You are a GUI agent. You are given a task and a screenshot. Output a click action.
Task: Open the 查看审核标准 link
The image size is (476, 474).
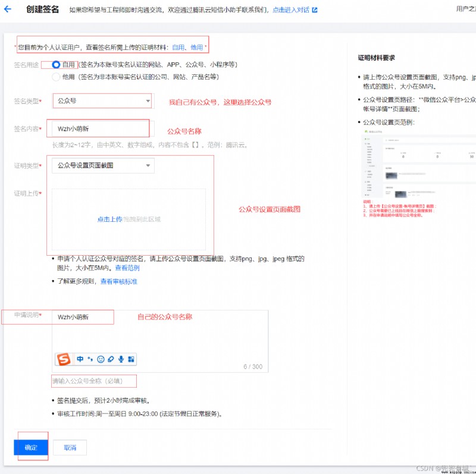118,282
